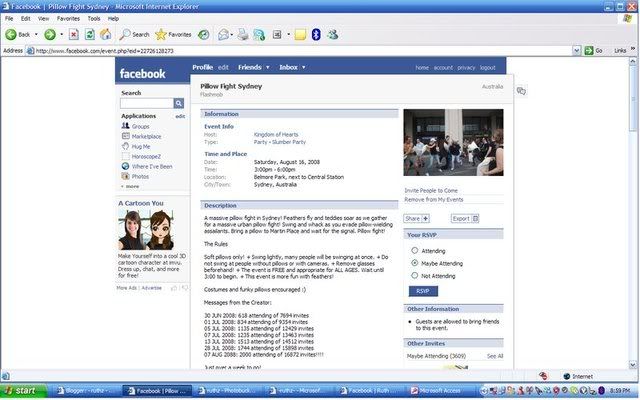Screen dimensions: 640x400
Task: Click the yellow note toolbar icon
Action: [x=300, y=35]
